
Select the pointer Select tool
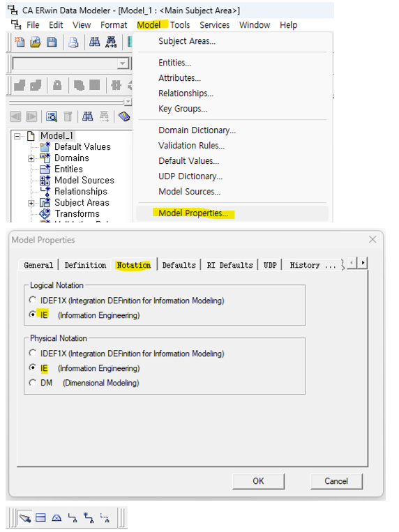click(x=25, y=518)
